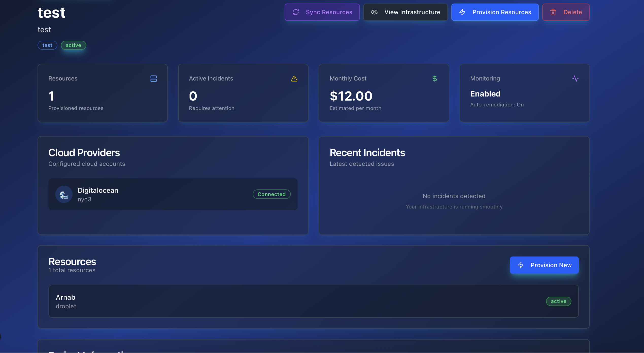Click the lightning icon in Provision New

(521, 265)
